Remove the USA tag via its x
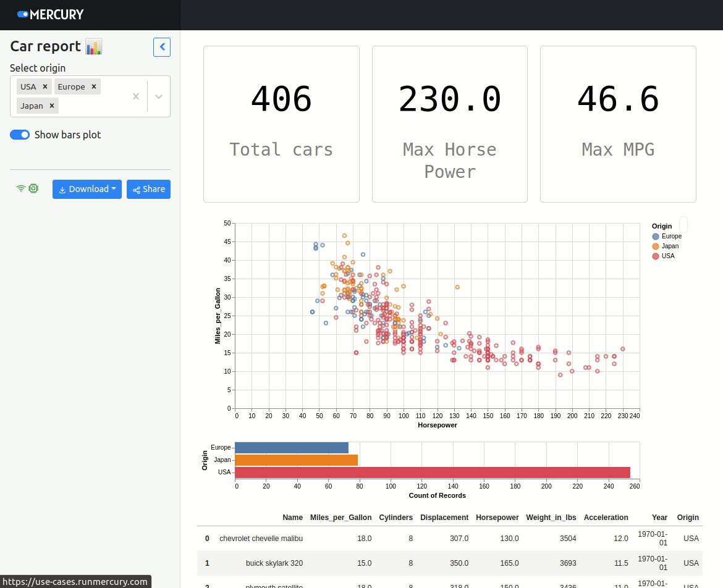Viewport: 723px width, 588px height. click(46, 86)
